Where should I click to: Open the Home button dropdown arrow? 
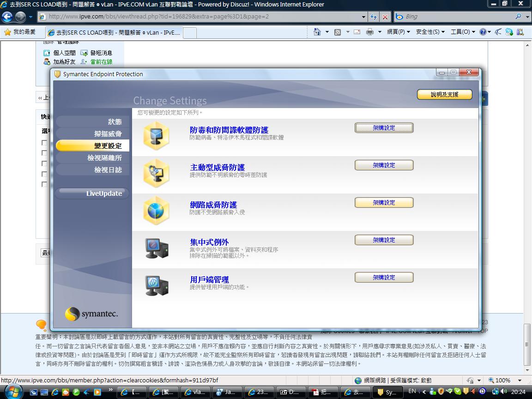click(x=327, y=32)
